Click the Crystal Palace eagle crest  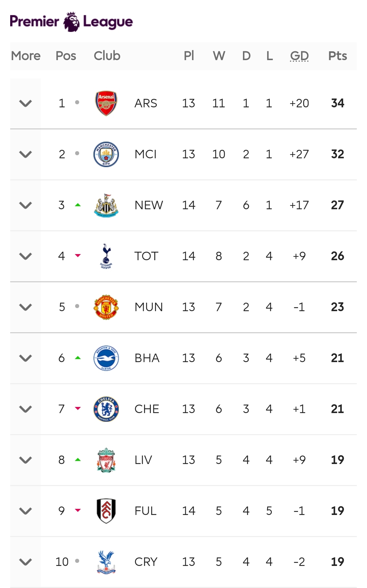[x=106, y=562]
